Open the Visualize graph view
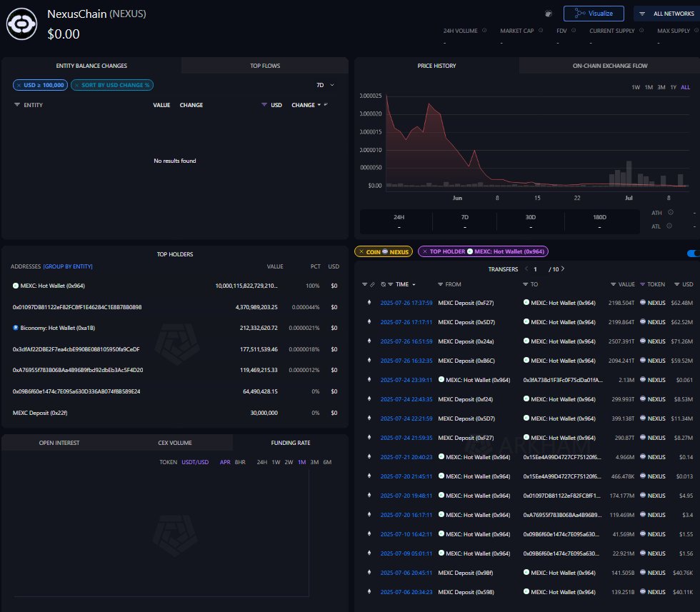 594,14
